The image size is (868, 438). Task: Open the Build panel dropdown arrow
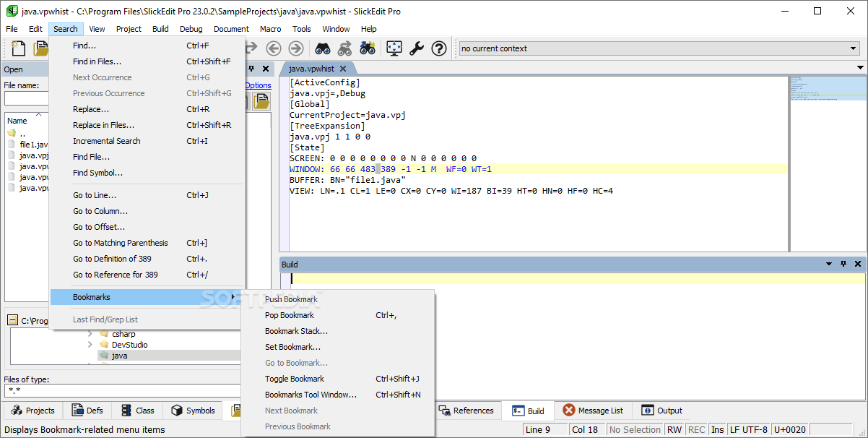829,264
